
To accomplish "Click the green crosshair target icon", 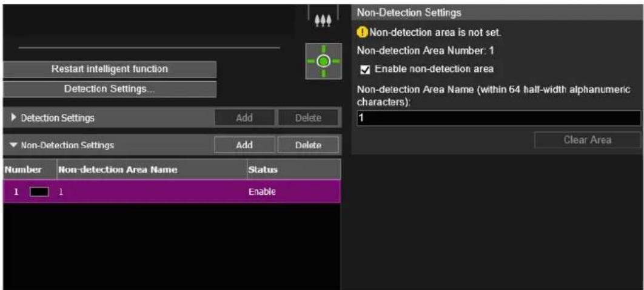I will [x=324, y=61].
